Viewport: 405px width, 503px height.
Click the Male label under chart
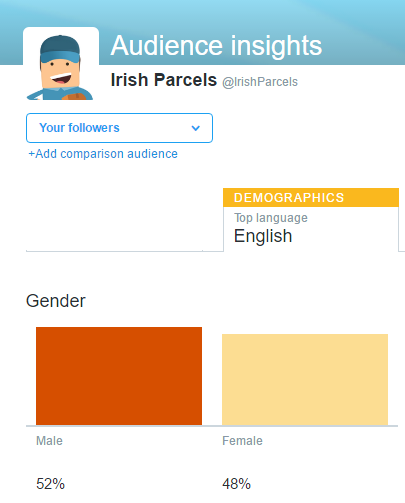[x=49, y=441]
